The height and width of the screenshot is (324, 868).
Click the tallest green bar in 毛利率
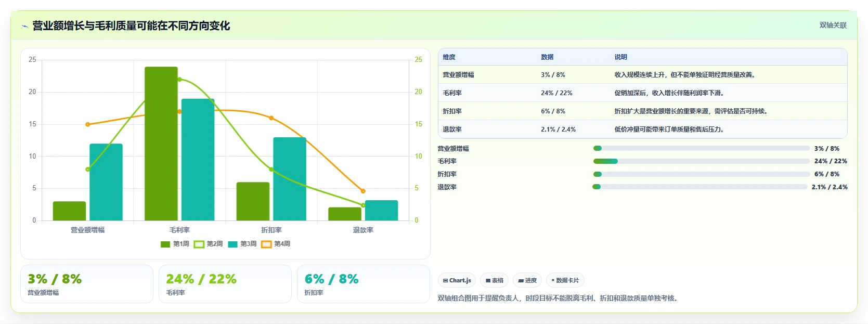[x=161, y=144]
